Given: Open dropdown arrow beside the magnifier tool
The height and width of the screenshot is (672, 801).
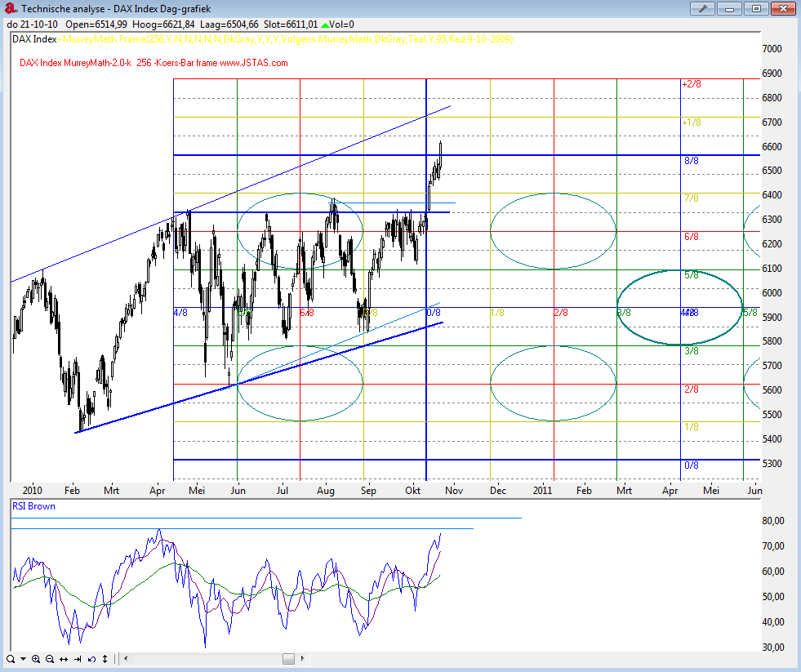Looking at the screenshot, I should 23,659.
